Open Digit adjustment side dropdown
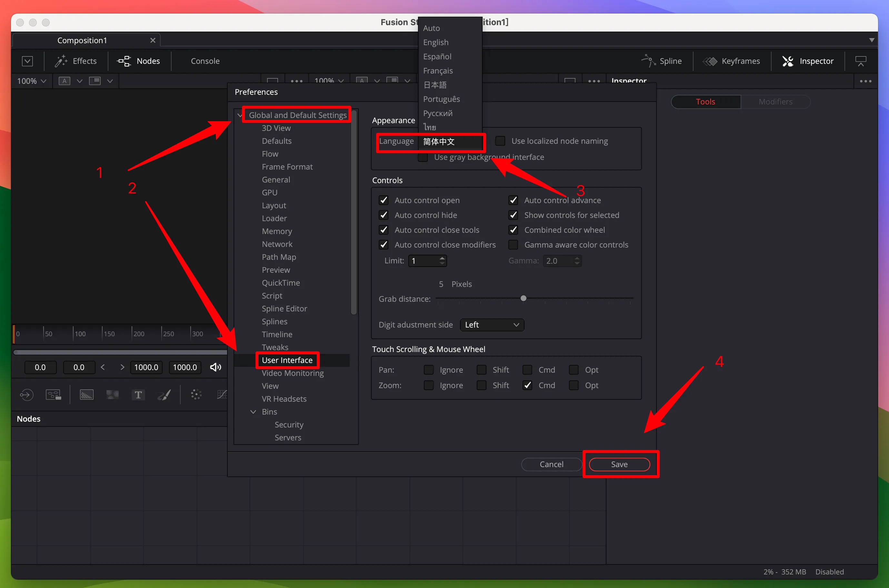Image resolution: width=889 pixels, height=588 pixels. 492,325
